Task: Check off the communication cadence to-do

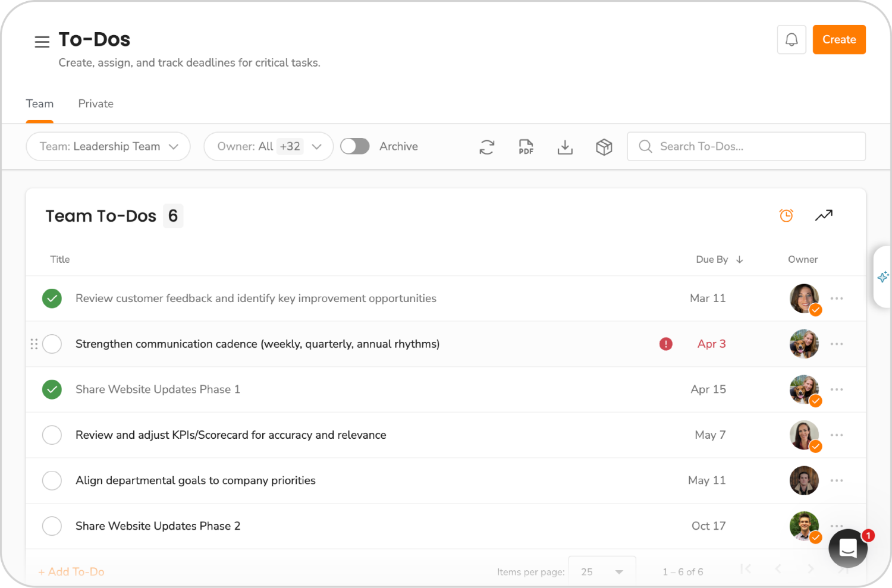Action: pos(52,344)
